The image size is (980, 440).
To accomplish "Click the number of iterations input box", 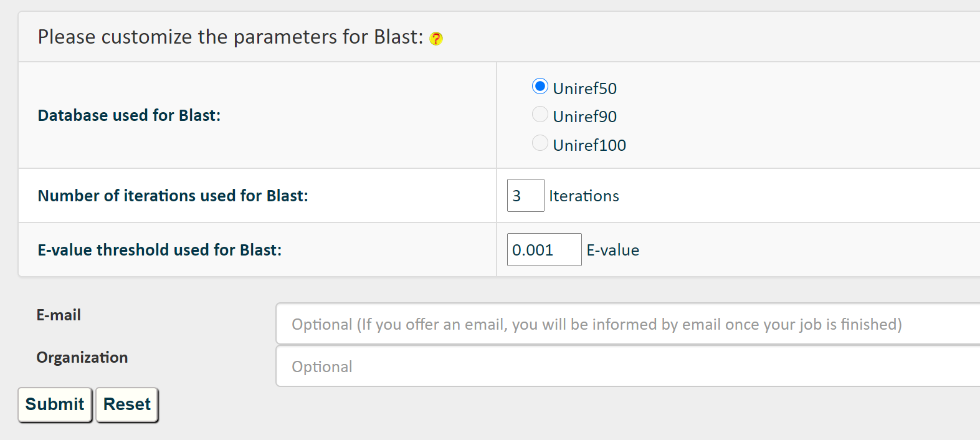I will pos(525,196).
